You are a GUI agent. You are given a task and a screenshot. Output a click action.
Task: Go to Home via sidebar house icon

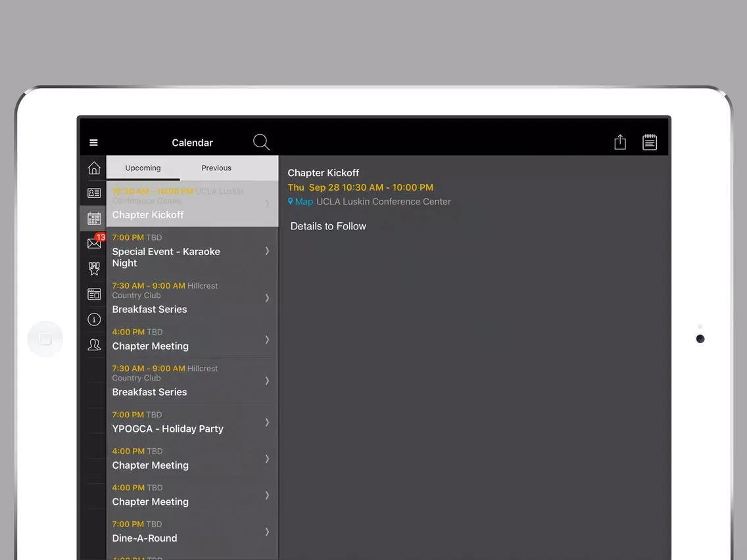(x=94, y=168)
